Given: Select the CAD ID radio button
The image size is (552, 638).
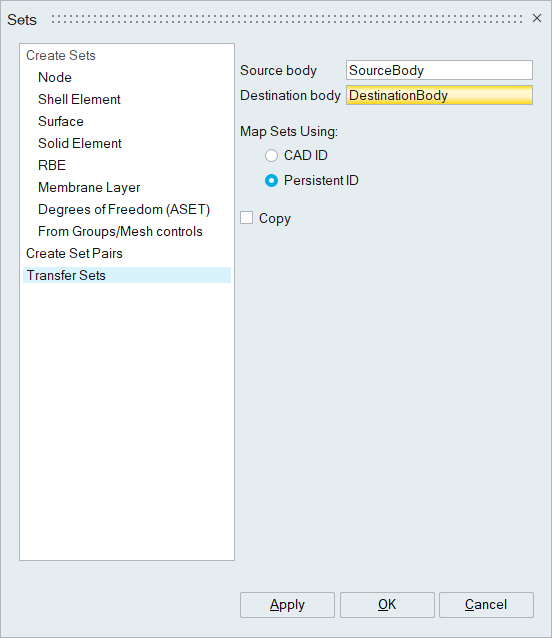Looking at the screenshot, I should (271, 155).
